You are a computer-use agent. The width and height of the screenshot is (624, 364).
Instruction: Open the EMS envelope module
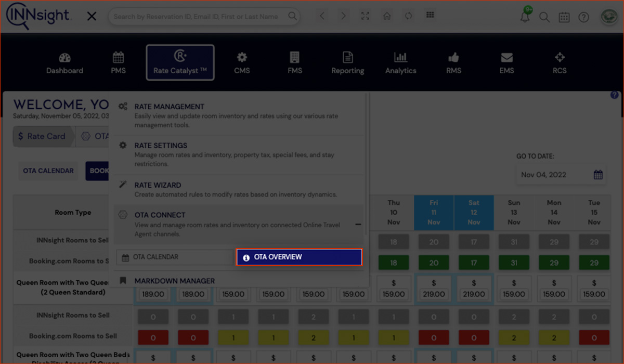tap(506, 63)
